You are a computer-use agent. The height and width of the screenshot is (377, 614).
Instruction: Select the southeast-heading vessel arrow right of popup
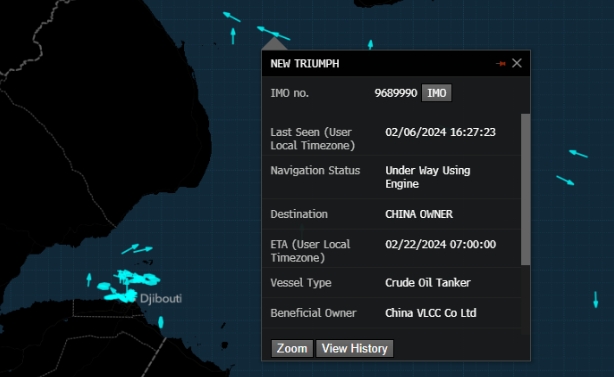tap(565, 180)
